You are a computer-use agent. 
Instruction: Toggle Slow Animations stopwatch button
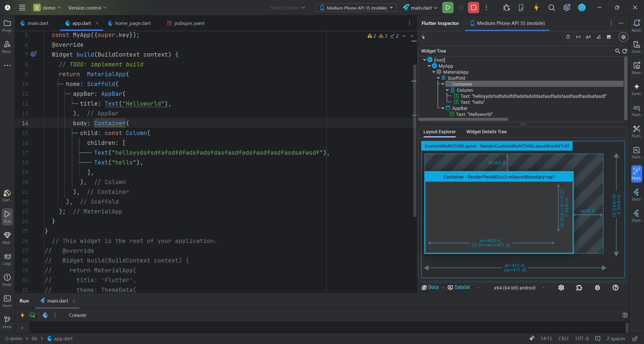click(x=568, y=37)
